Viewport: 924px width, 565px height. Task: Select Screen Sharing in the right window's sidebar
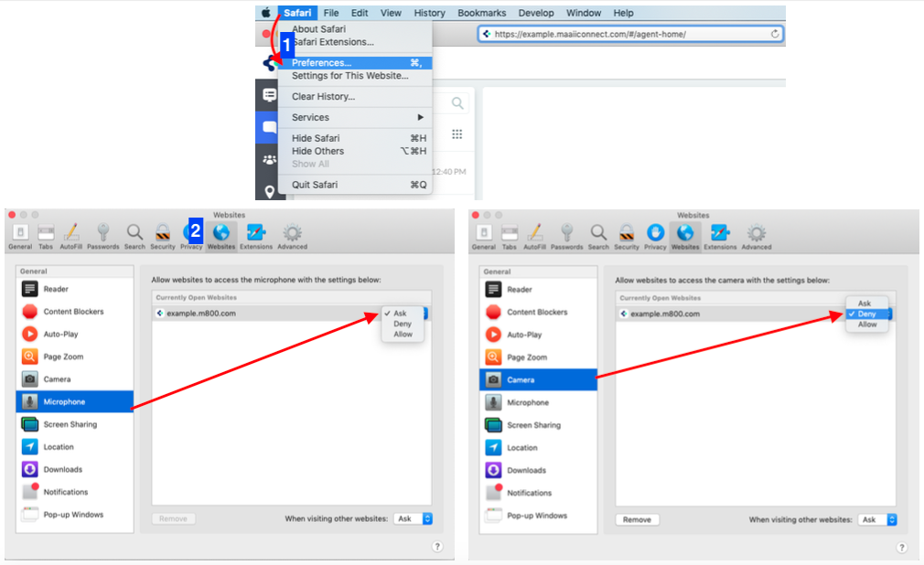(x=539, y=425)
